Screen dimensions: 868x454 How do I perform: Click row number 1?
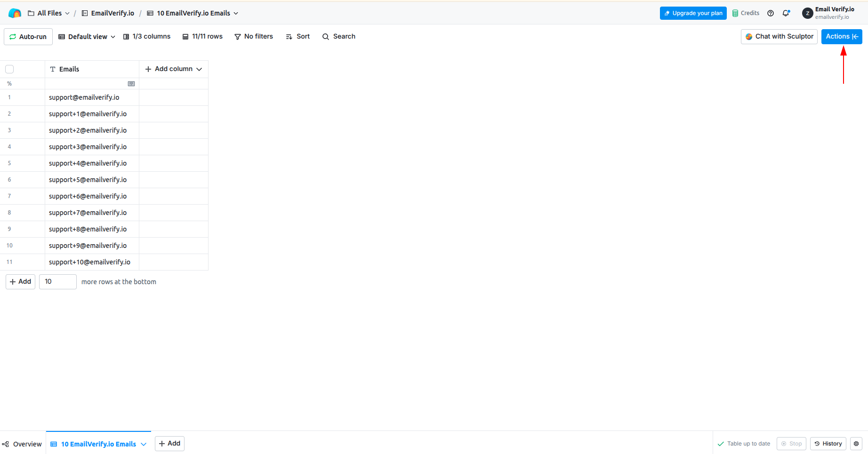9,97
